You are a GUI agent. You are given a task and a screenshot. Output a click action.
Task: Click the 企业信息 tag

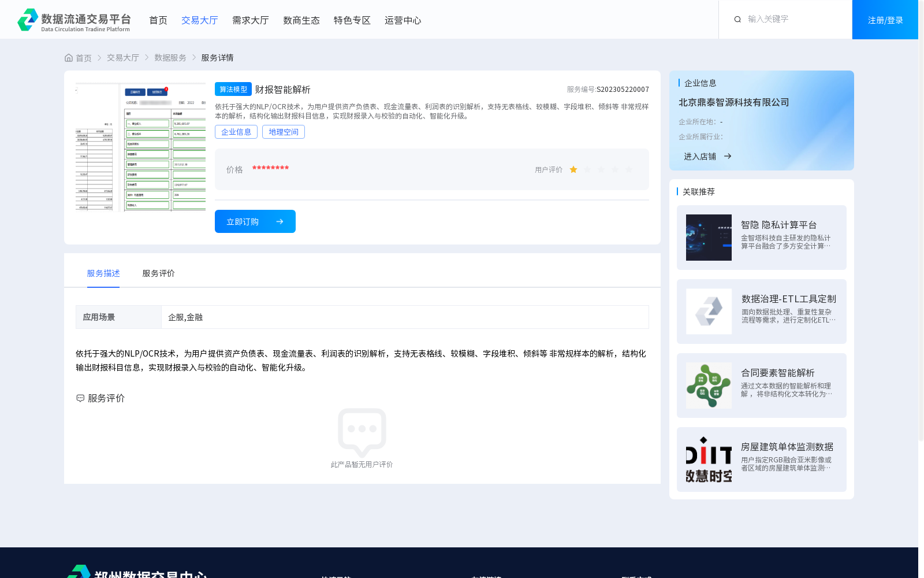pos(236,132)
